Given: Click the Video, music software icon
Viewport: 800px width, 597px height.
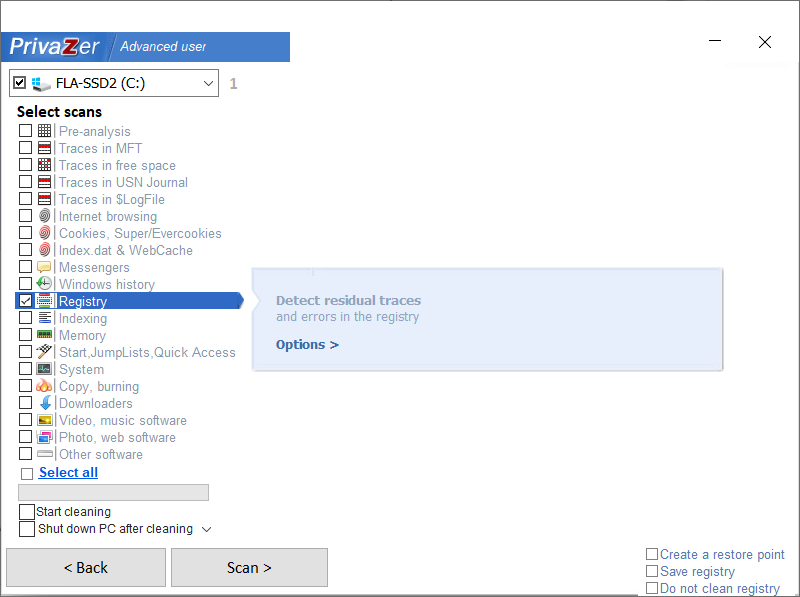Looking at the screenshot, I should tap(44, 420).
